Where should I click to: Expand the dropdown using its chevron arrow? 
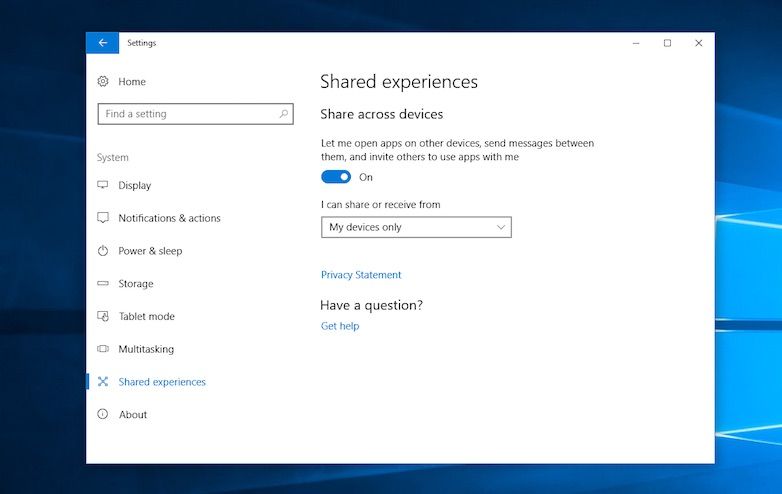[501, 227]
